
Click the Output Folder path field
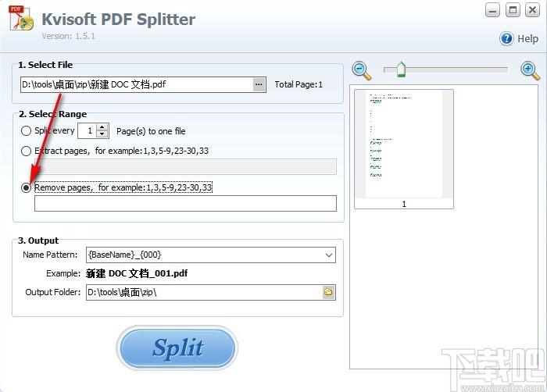(203, 292)
